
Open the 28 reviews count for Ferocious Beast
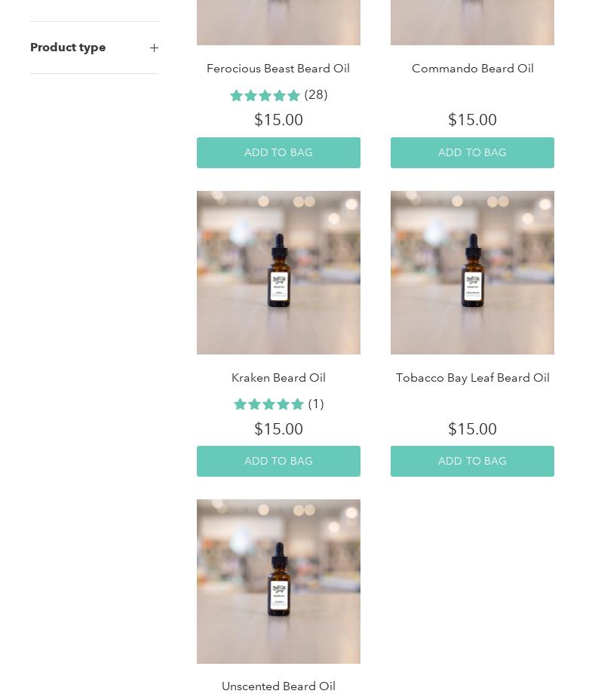(x=316, y=95)
